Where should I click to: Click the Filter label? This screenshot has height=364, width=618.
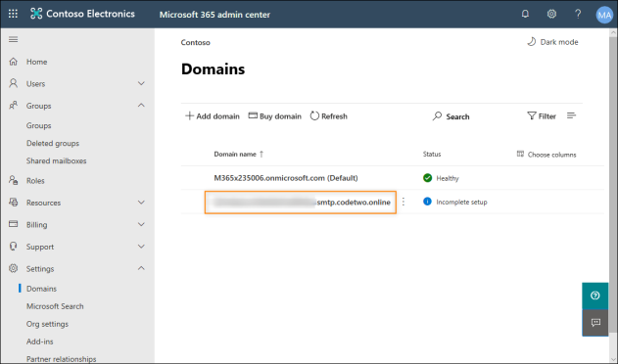[547, 116]
